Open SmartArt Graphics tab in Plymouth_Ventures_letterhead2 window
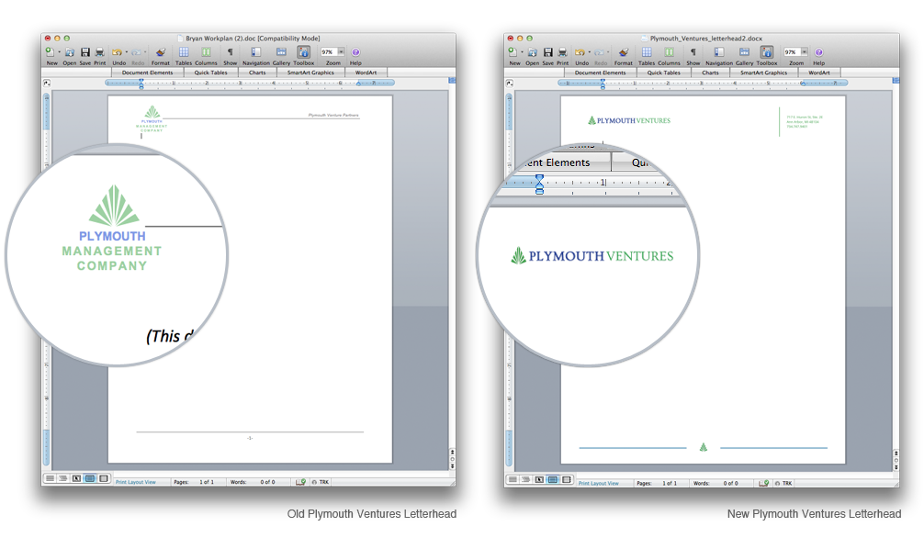The height and width of the screenshot is (560, 924). (763, 73)
